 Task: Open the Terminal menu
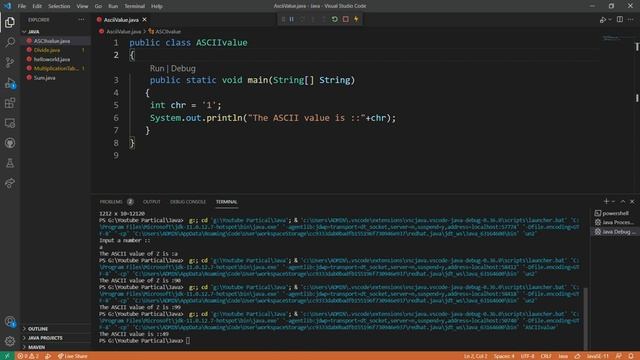135,6
